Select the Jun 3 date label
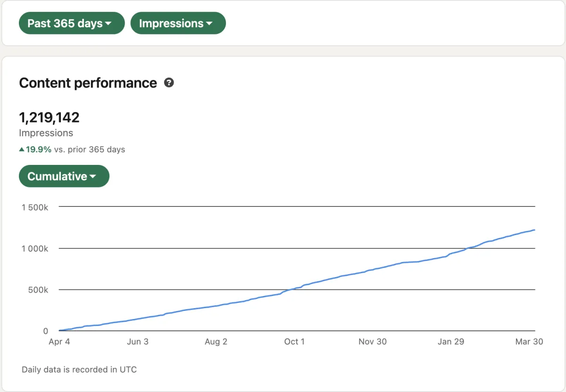This screenshot has height=392, width=566. click(138, 342)
